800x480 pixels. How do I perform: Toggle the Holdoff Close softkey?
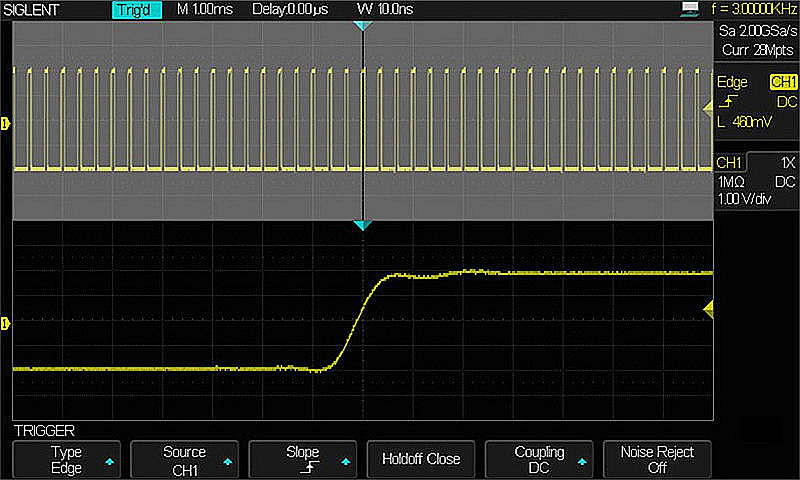coord(421,459)
